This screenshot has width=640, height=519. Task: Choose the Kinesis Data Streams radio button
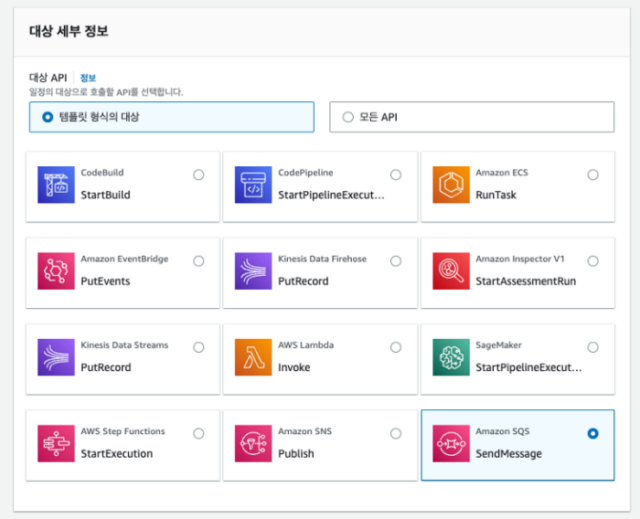coord(199,347)
